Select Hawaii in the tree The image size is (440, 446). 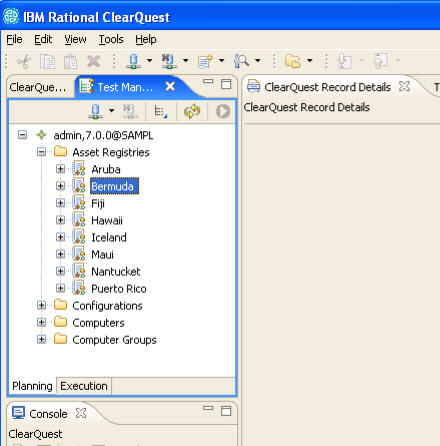coord(107,220)
